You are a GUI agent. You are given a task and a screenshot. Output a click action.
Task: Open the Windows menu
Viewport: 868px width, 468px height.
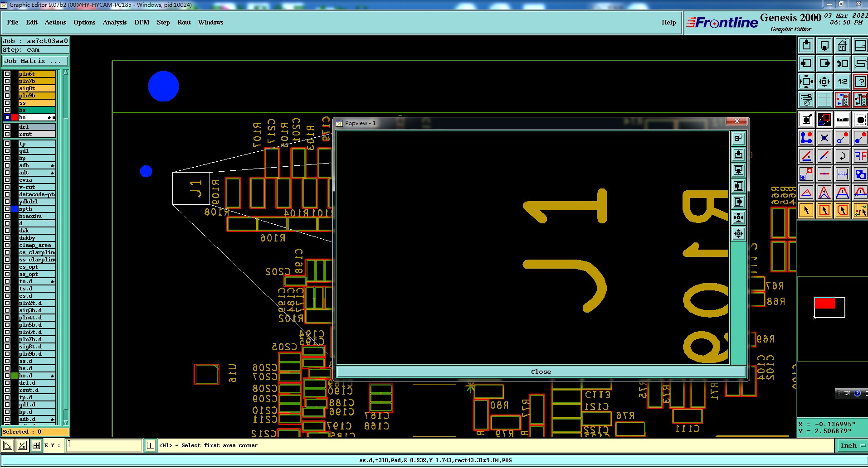210,22
